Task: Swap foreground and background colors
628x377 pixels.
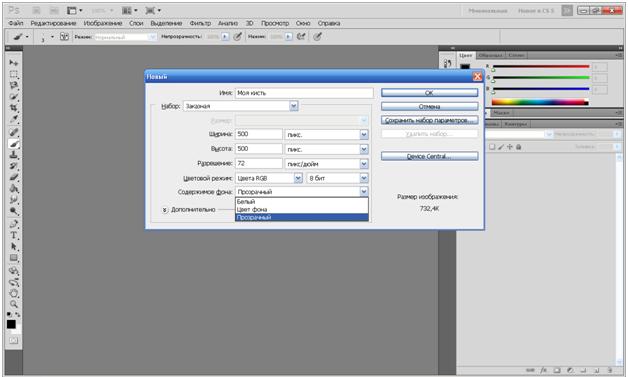Action: click(x=18, y=315)
